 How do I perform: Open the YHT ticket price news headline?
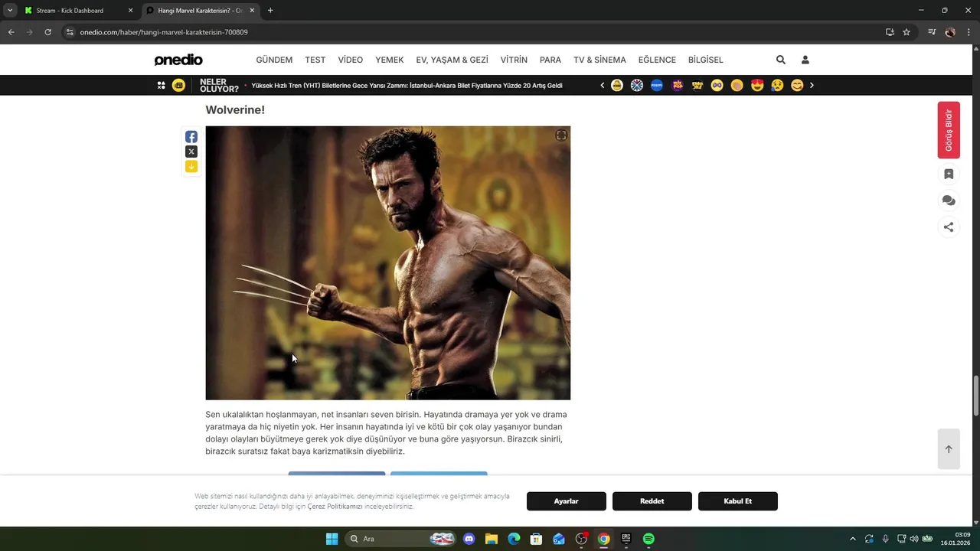[x=407, y=86]
